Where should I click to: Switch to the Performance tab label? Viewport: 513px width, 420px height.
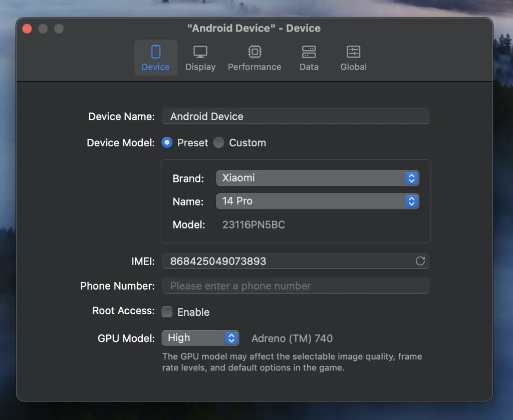point(254,67)
